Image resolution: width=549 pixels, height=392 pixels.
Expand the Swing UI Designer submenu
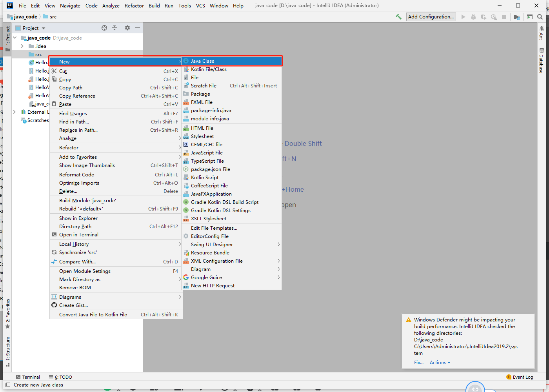(232, 245)
